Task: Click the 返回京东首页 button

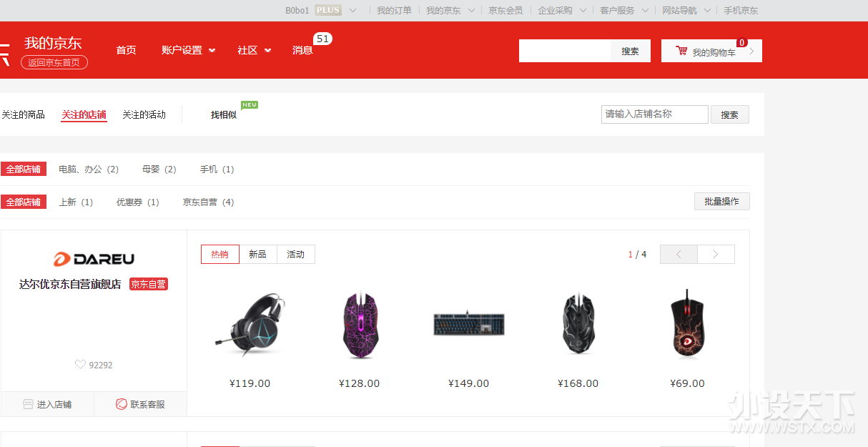Action: tap(54, 62)
